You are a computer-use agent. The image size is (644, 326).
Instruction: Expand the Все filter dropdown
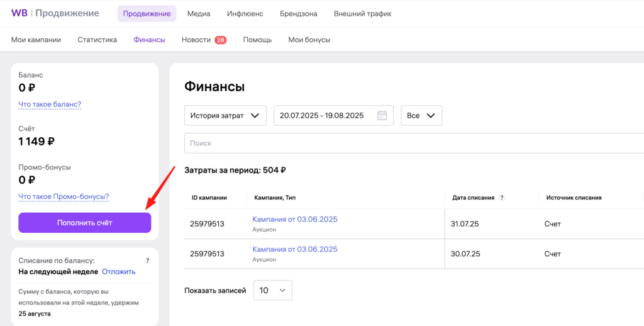421,116
